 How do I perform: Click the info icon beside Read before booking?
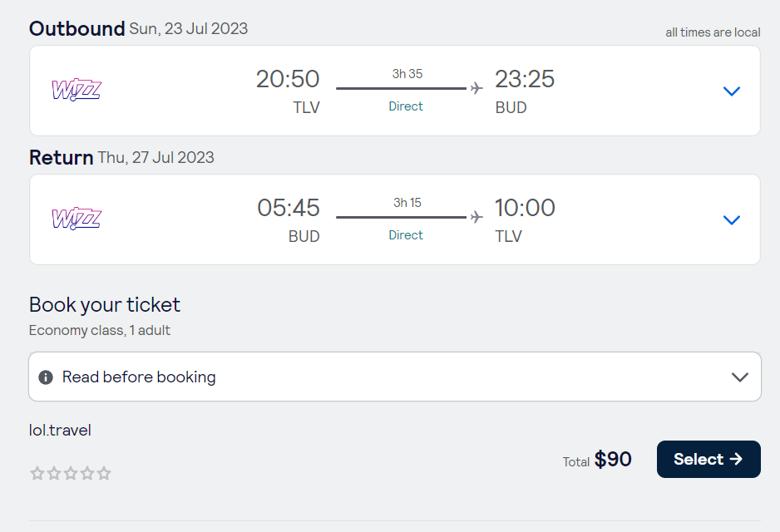(46, 377)
